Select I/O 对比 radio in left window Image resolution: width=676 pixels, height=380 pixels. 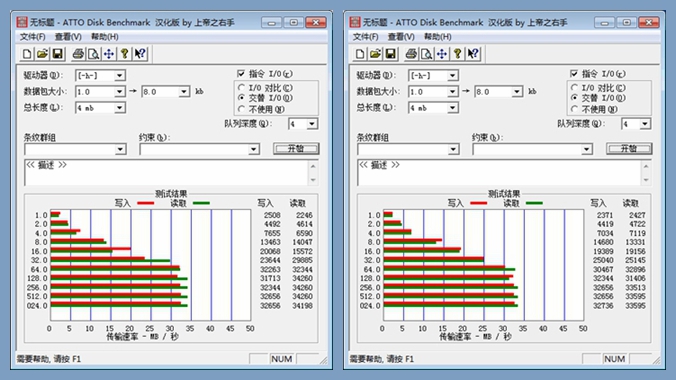pyautogui.click(x=241, y=88)
